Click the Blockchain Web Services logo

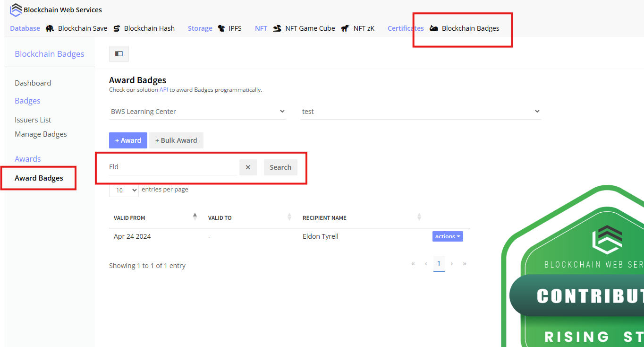point(16,9)
